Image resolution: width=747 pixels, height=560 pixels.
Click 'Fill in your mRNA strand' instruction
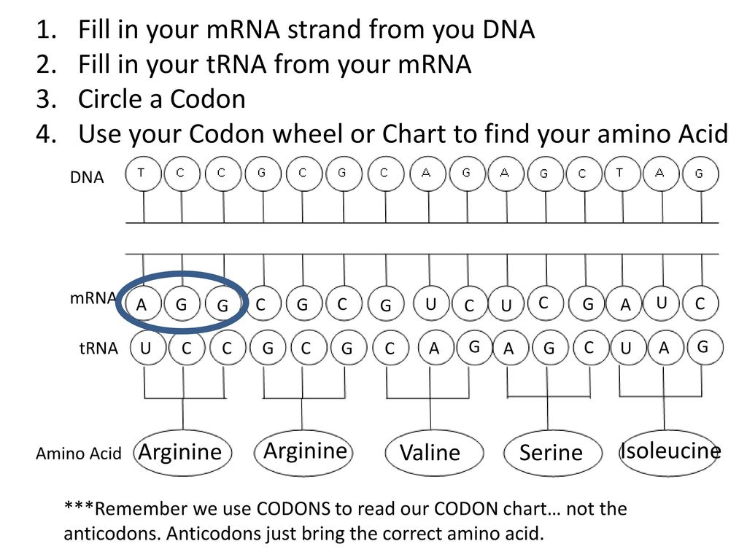coord(306,29)
